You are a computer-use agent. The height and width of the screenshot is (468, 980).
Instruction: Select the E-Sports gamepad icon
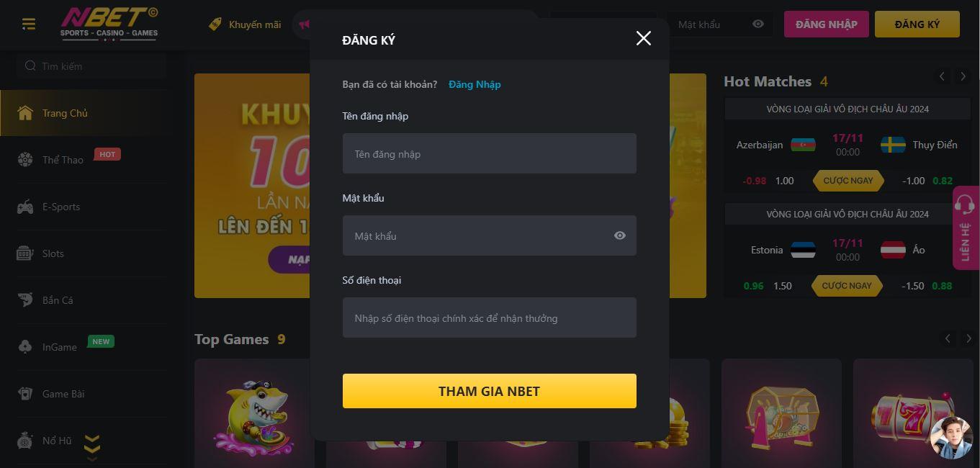[25, 207]
